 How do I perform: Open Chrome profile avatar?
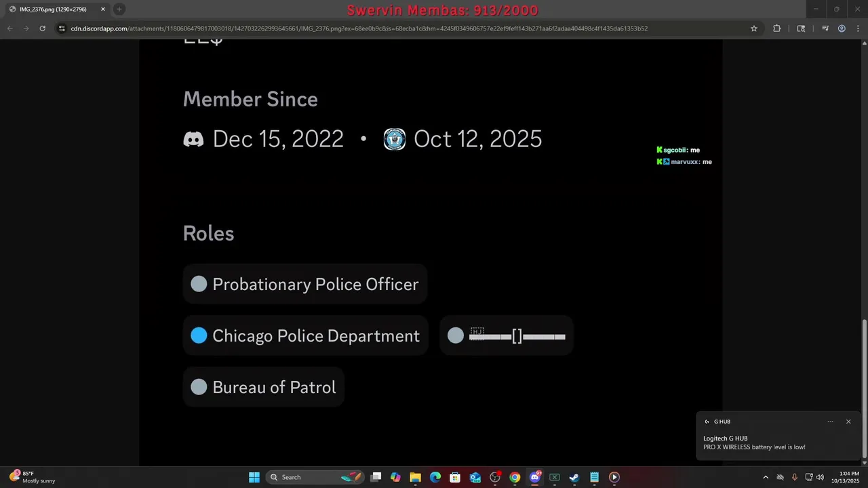click(x=842, y=28)
